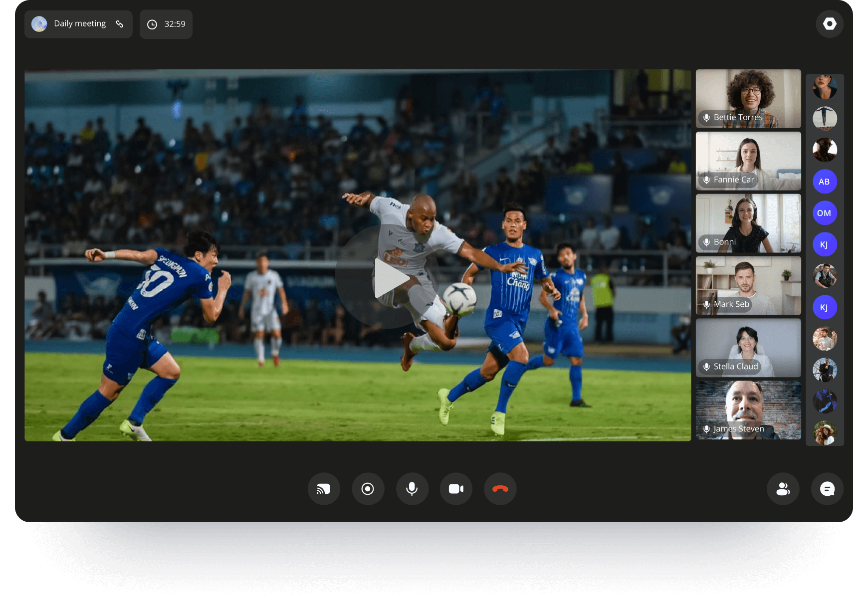The image size is (868, 612).
Task: Select the avatar of crouching man in vest
Action: click(x=825, y=276)
